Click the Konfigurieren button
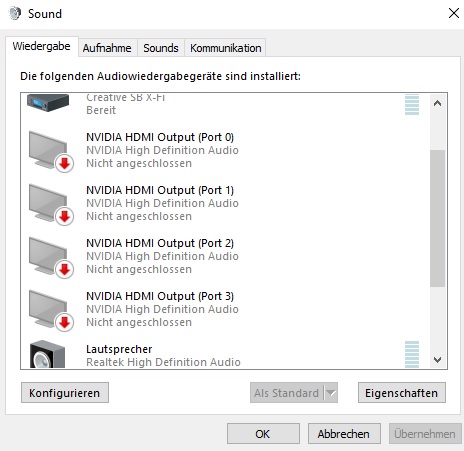This screenshot has height=451, width=464. 65,393
